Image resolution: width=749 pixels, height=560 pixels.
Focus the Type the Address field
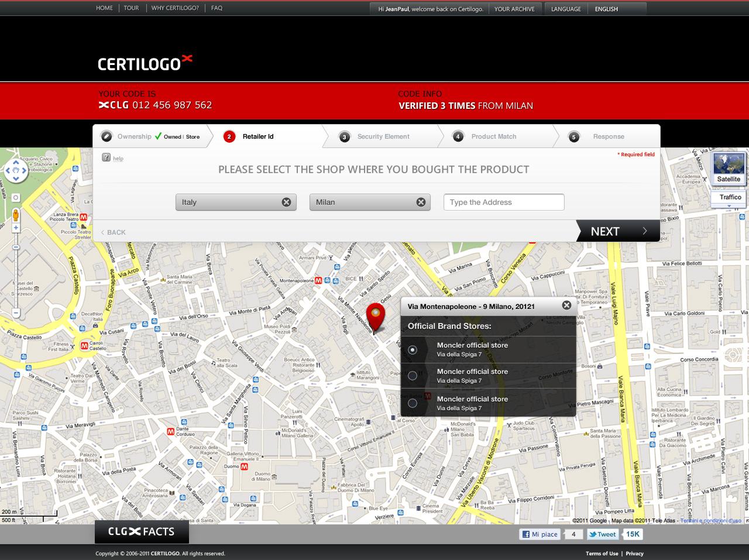[504, 202]
